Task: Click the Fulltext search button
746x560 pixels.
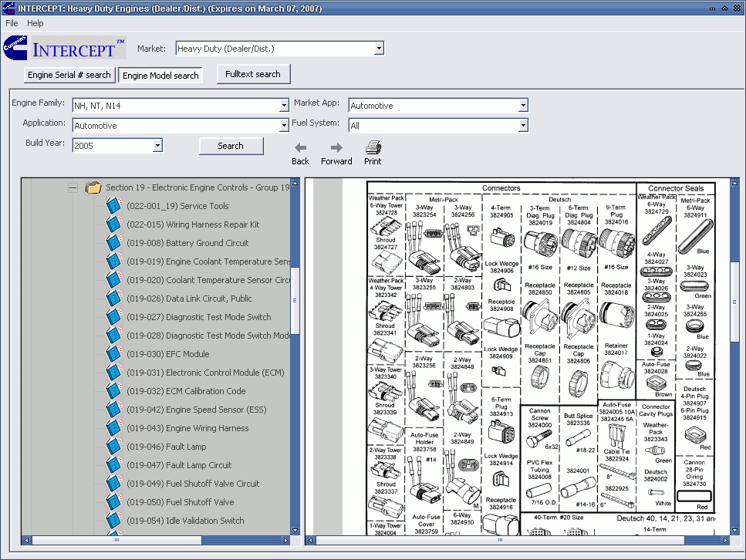Action: pos(253,74)
